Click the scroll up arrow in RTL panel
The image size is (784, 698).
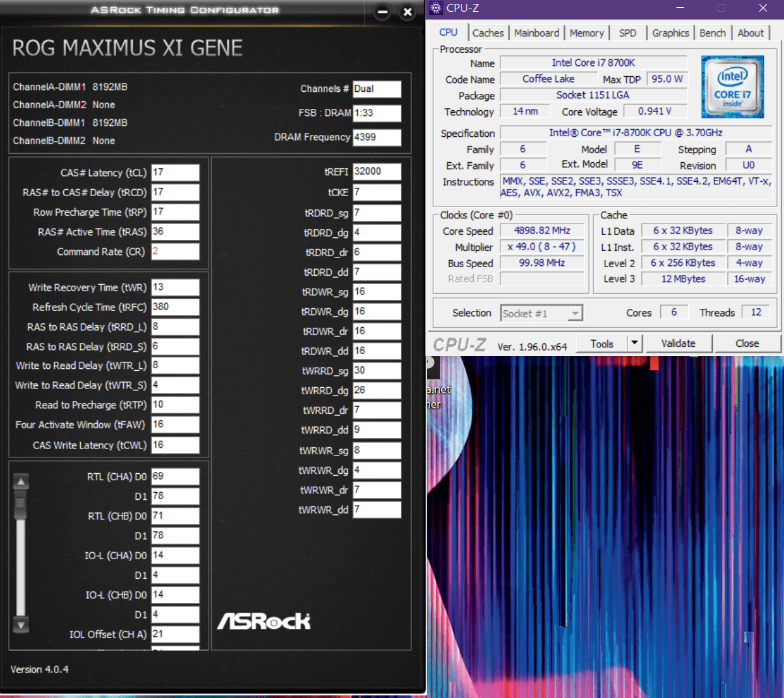[21, 482]
